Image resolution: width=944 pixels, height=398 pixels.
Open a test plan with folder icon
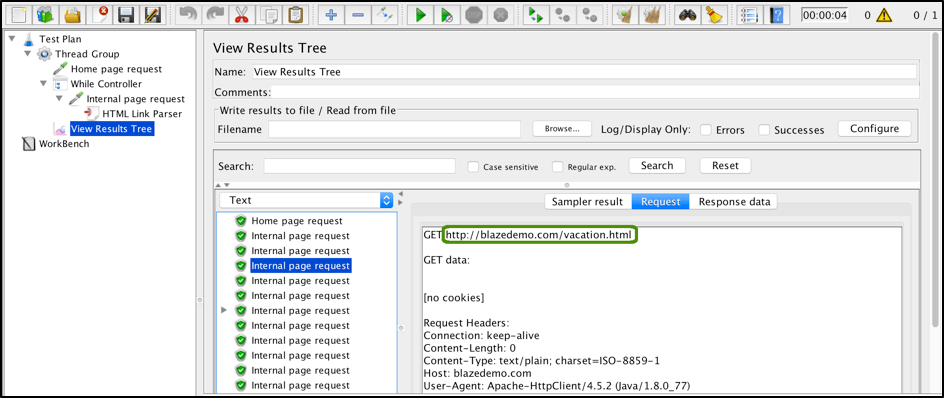coord(73,14)
